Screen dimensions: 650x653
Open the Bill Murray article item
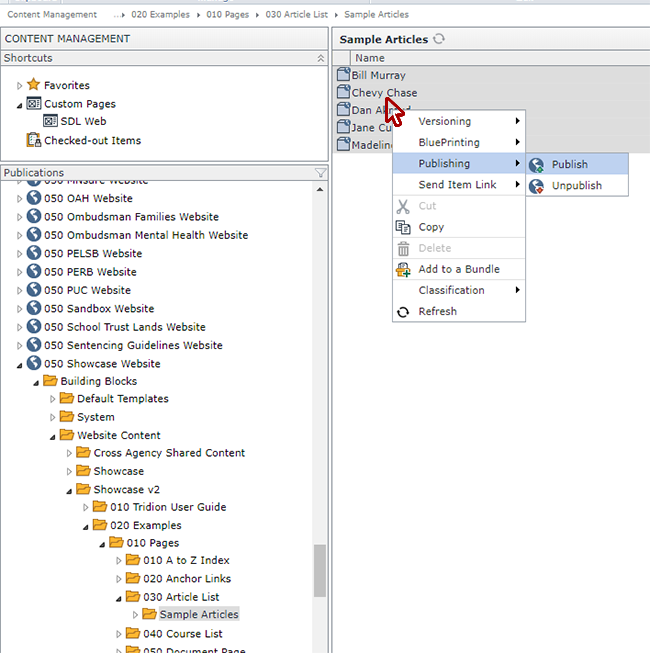point(378,75)
